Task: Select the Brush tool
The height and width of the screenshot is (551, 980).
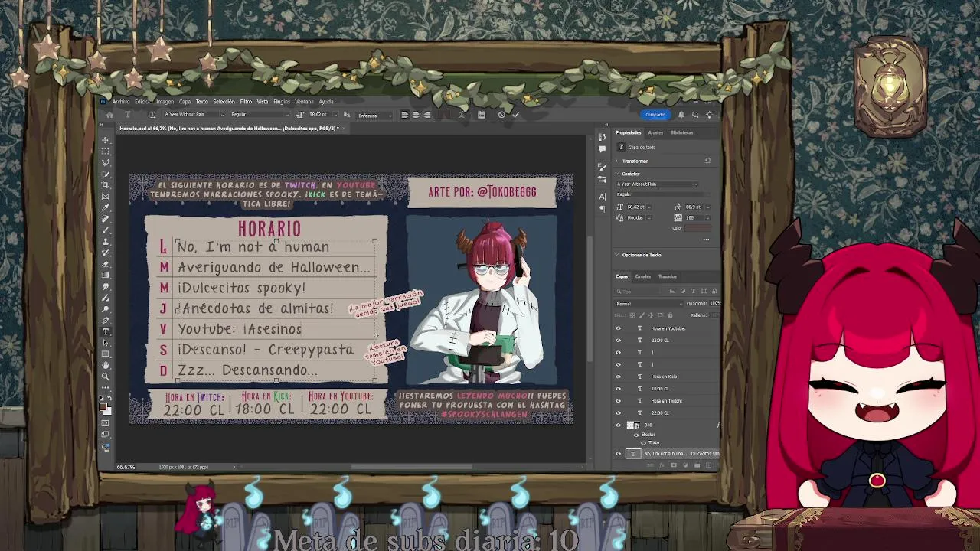Action: click(105, 229)
